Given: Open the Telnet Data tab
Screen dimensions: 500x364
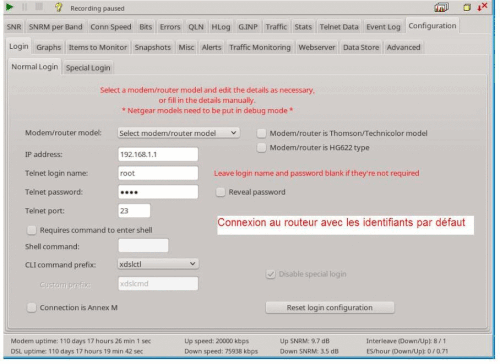Looking at the screenshot, I should point(339,27).
